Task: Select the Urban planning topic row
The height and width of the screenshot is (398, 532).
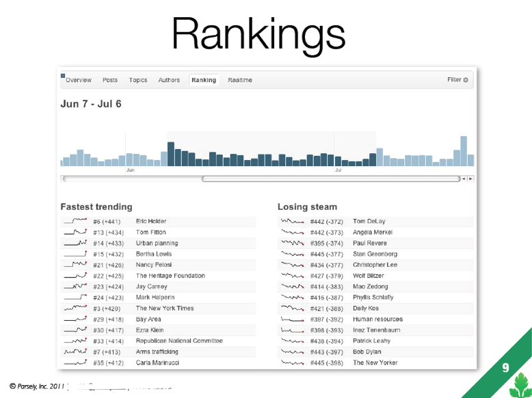Action: tap(157, 243)
